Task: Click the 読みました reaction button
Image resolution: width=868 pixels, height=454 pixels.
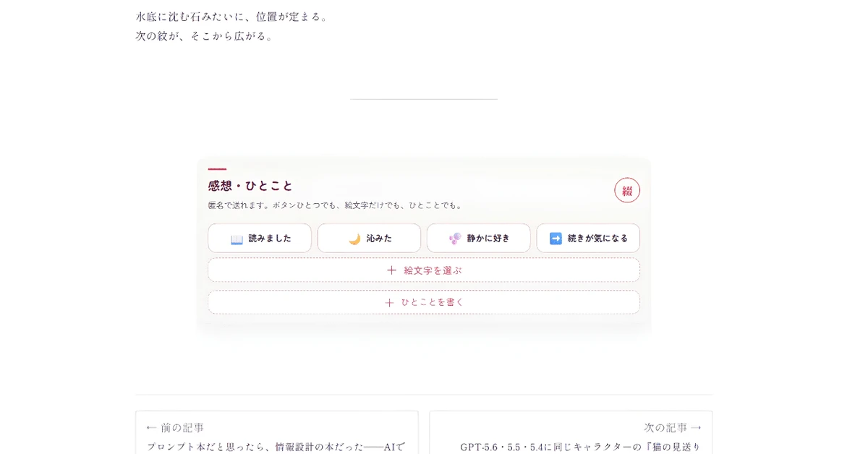Action: (260, 238)
